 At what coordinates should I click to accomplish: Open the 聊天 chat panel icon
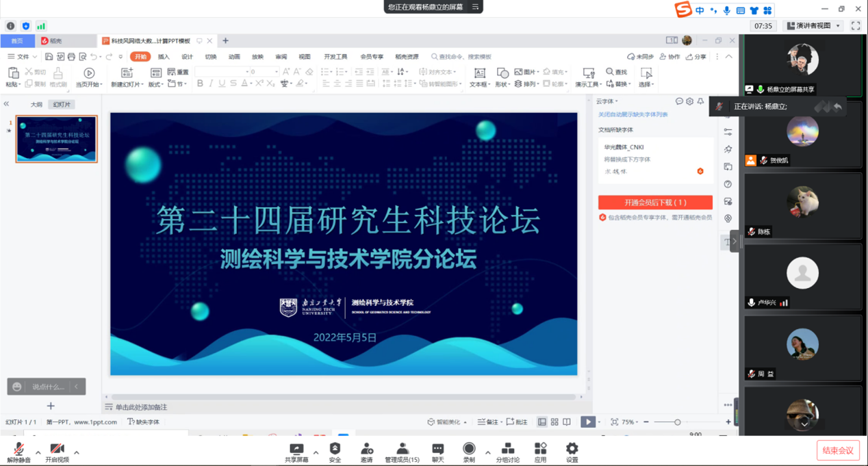click(437, 449)
